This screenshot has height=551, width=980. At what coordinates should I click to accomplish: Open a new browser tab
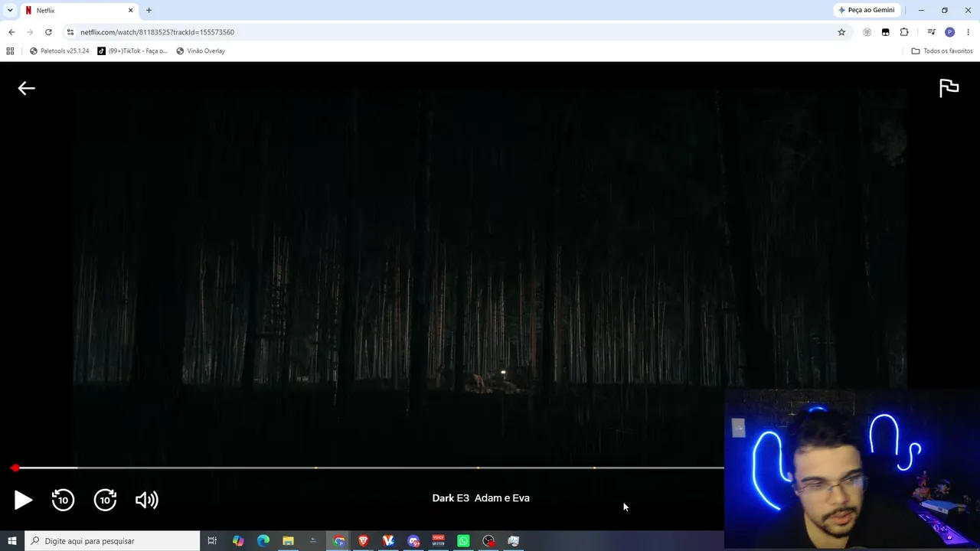pyautogui.click(x=149, y=11)
